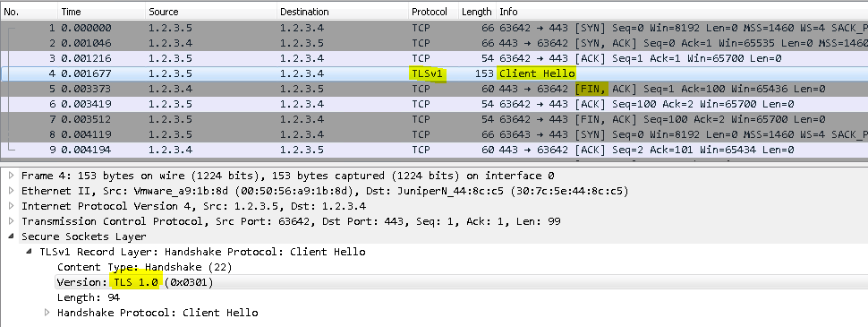Select packet 2 SYN, ACK row
The image size is (868, 327).
tap(434, 43)
